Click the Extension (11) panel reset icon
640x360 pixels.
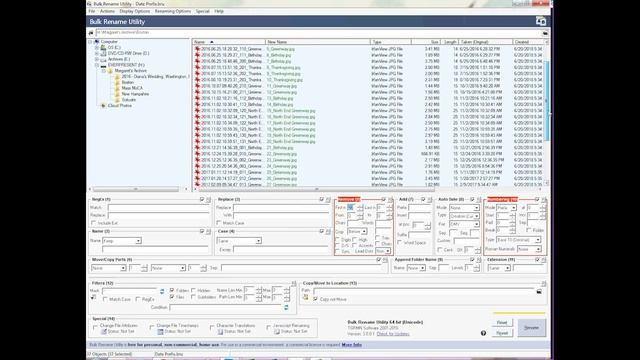[543, 260]
